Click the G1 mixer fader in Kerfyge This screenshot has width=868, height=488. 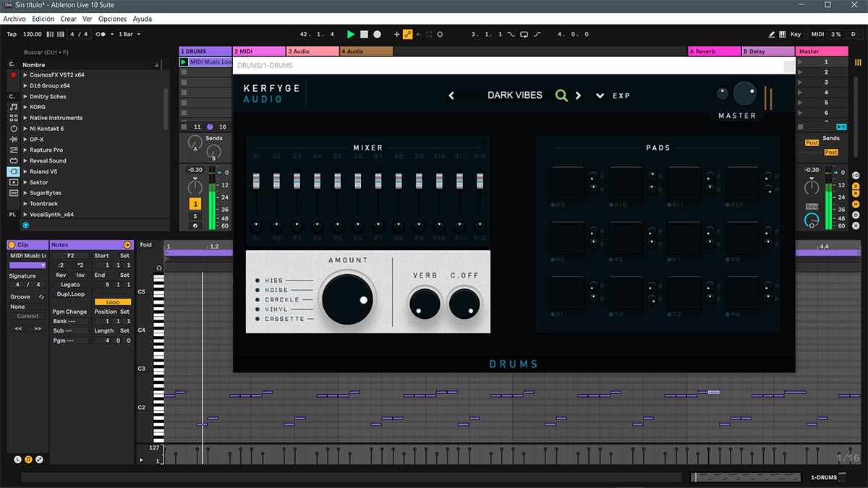pos(256,181)
